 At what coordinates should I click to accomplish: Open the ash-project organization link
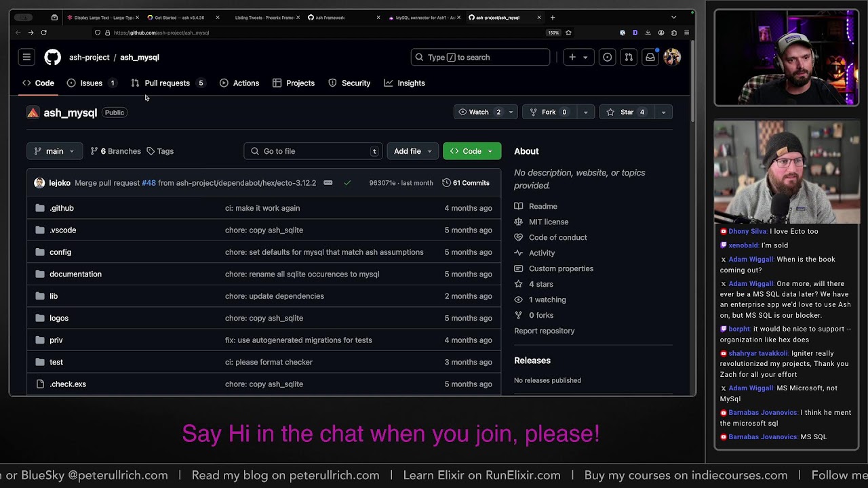[x=89, y=58]
